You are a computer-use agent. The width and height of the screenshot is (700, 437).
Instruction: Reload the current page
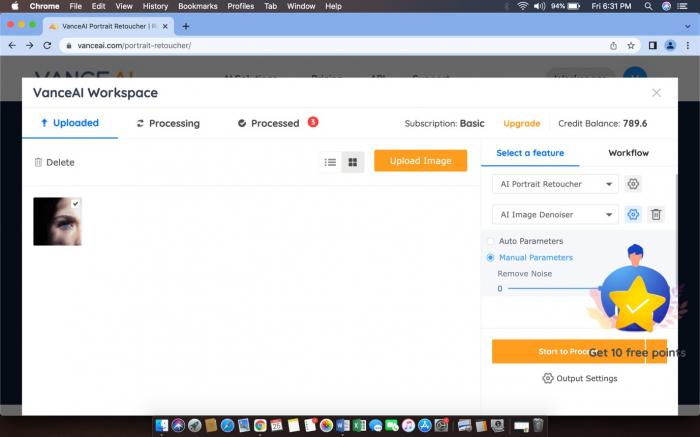click(x=47, y=46)
